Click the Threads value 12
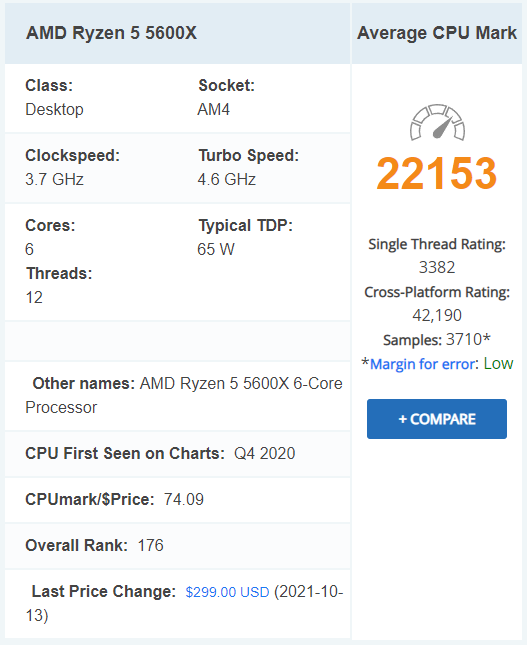Image resolution: width=527 pixels, height=645 pixels. pyautogui.click(x=34, y=297)
